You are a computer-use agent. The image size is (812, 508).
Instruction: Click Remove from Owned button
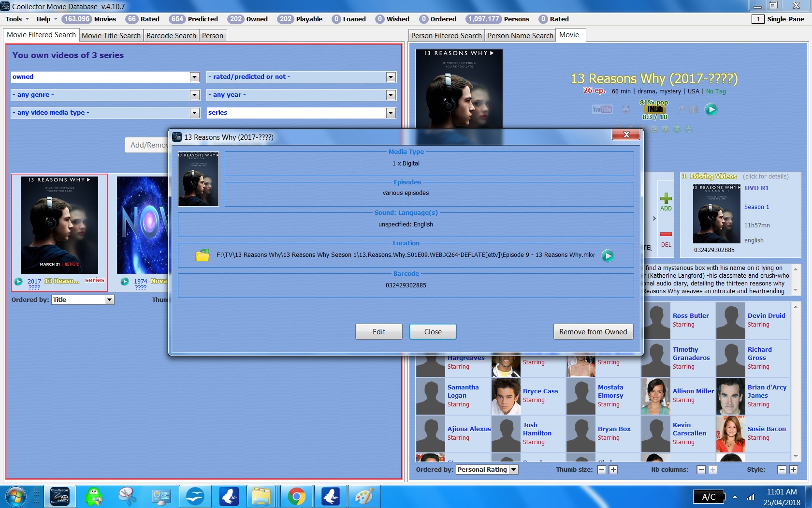593,332
